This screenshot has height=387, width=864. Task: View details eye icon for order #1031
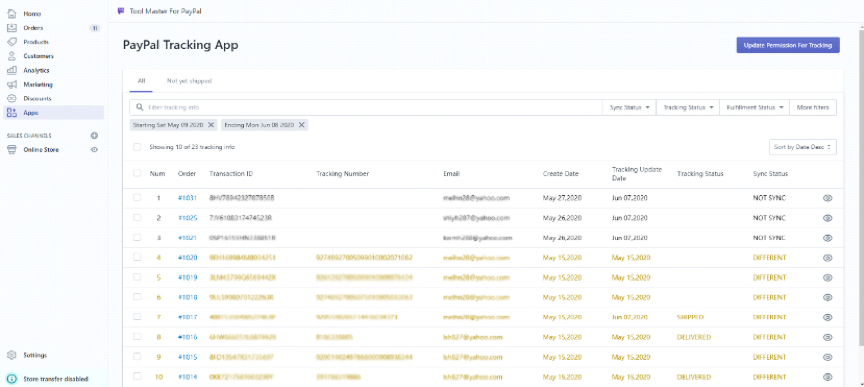coord(827,198)
